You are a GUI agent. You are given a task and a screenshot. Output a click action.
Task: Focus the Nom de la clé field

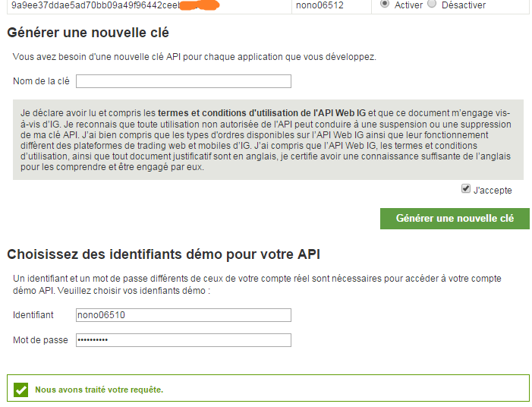click(184, 81)
